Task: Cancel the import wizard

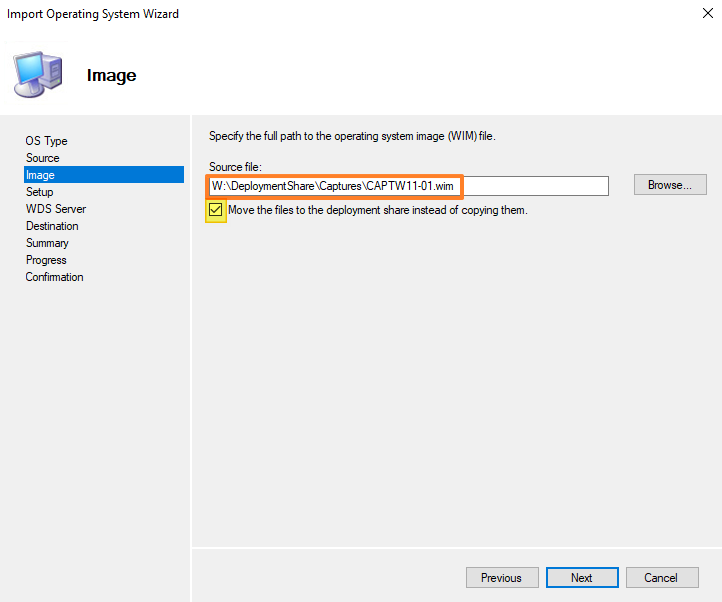Action: (x=661, y=578)
